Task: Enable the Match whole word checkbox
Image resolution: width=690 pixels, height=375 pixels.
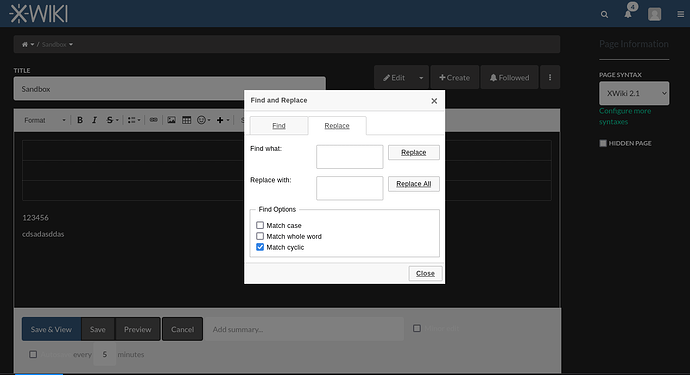Action: coord(260,236)
